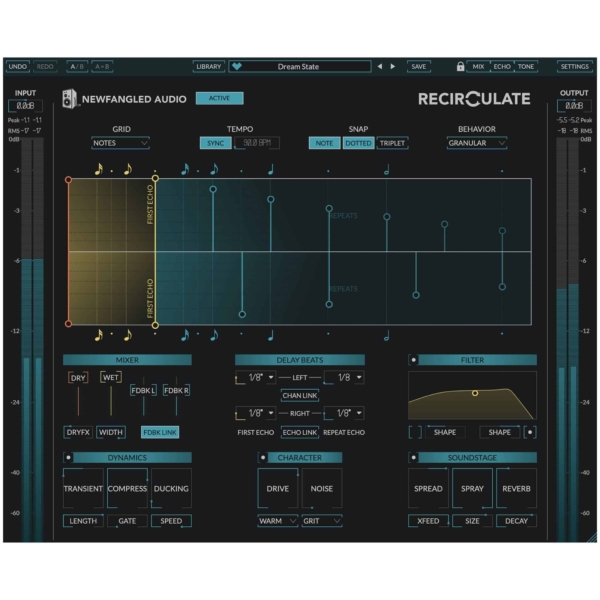Open right first echo delay beats dropdown
This screenshot has height=600, width=600.
[x=256, y=413]
